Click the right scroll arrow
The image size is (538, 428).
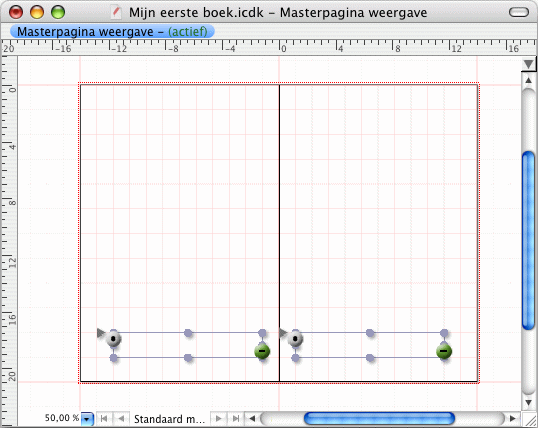click(x=513, y=419)
